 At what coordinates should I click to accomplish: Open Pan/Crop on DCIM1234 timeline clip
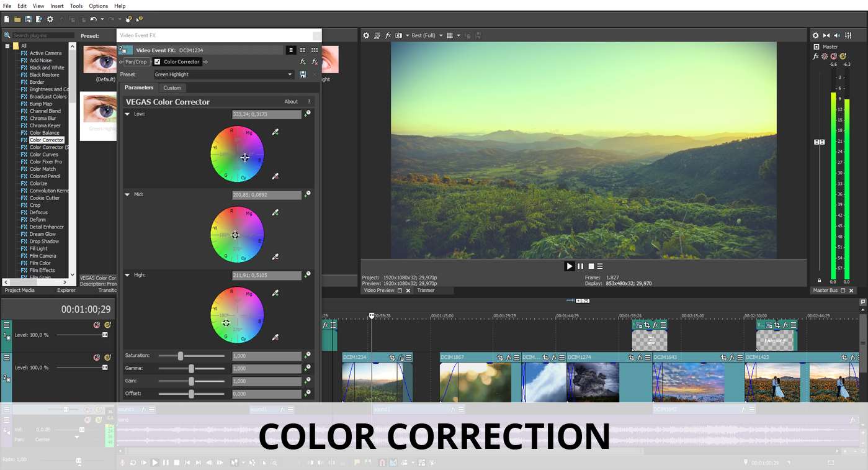(x=392, y=358)
